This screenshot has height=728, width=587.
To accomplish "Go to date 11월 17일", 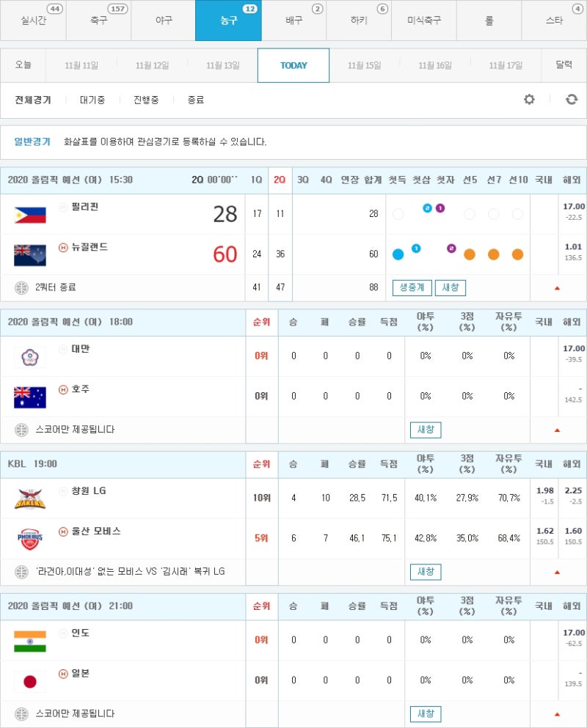I will coord(506,65).
